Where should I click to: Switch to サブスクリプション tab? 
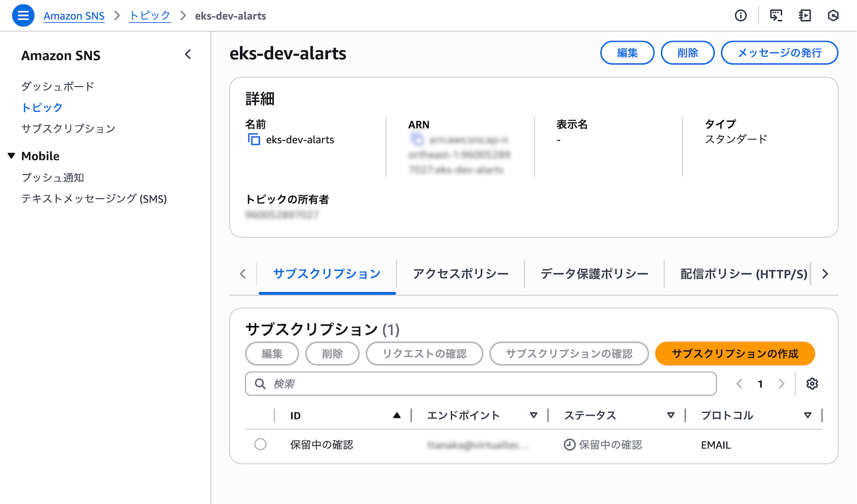tap(327, 274)
